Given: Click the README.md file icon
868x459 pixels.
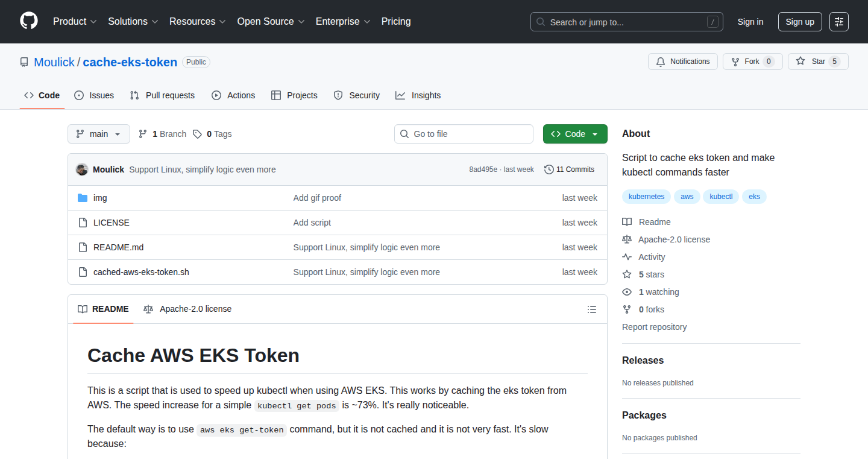Looking at the screenshot, I should 83,247.
